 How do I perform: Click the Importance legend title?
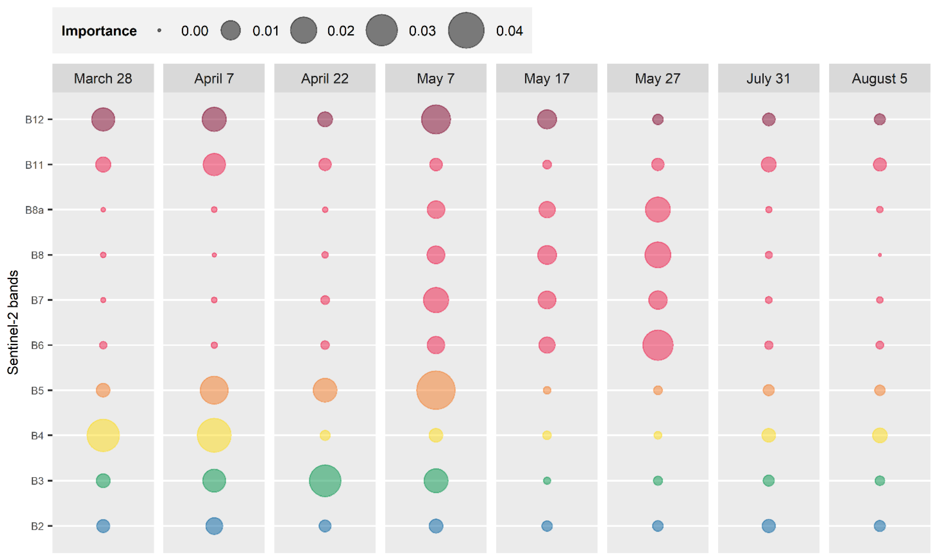tap(99, 31)
